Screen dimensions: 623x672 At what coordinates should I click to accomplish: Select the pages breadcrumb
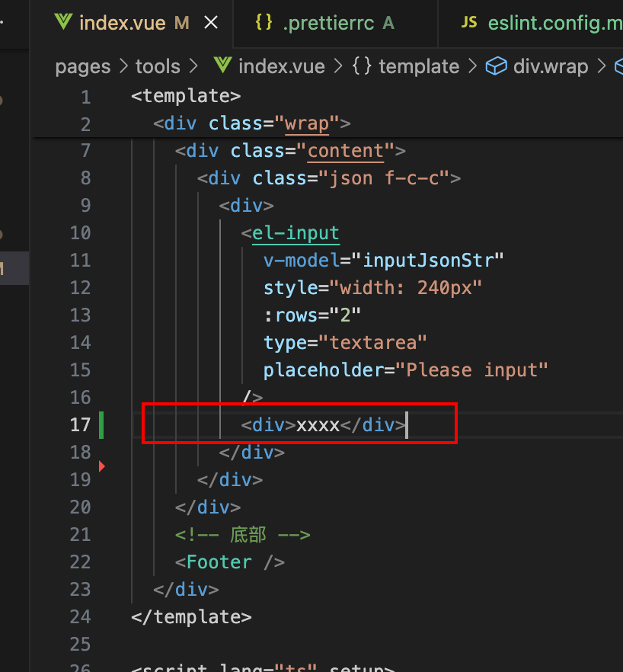[x=83, y=67]
